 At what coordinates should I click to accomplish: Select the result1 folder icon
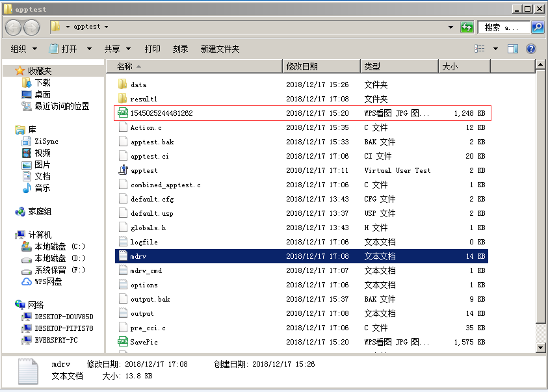tap(123, 99)
